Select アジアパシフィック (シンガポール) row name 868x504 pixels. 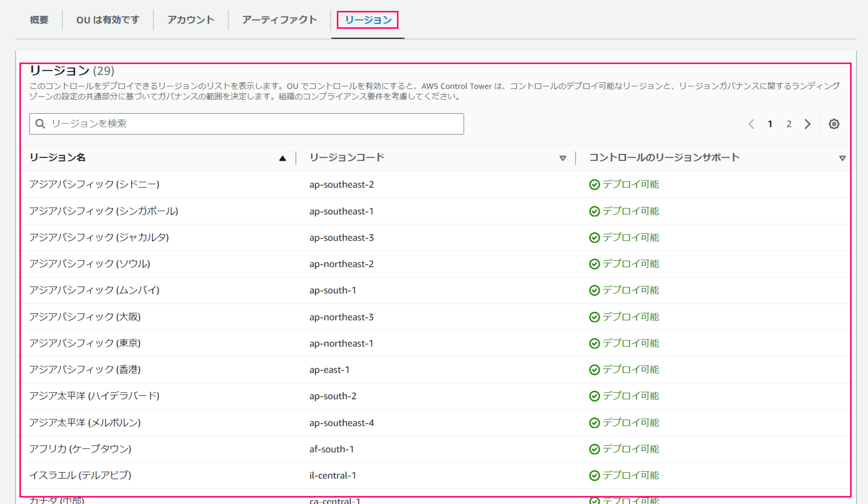coord(104,211)
